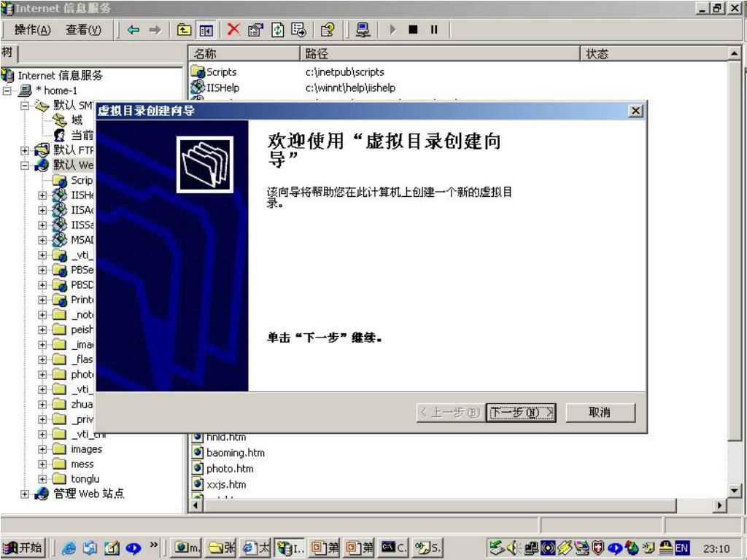The image size is (747, 560).
Task: Click the Back arrow toolbar icon
Action: pos(133,30)
